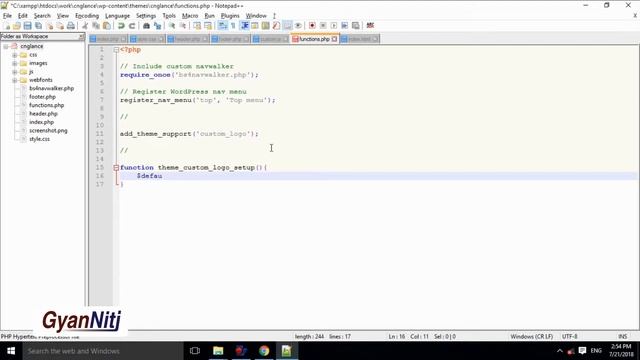
Task: Open Find with the binoculars icon
Action: tap(146, 26)
